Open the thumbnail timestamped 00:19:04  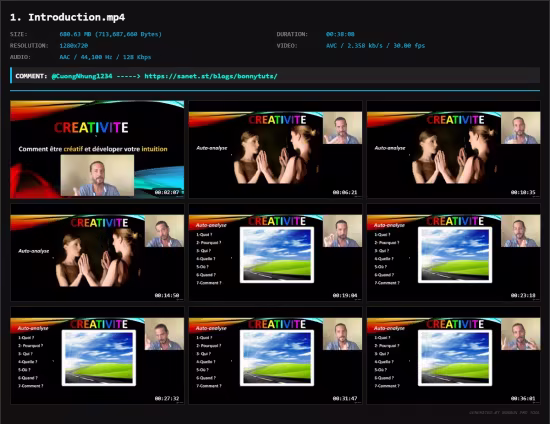tap(275, 253)
